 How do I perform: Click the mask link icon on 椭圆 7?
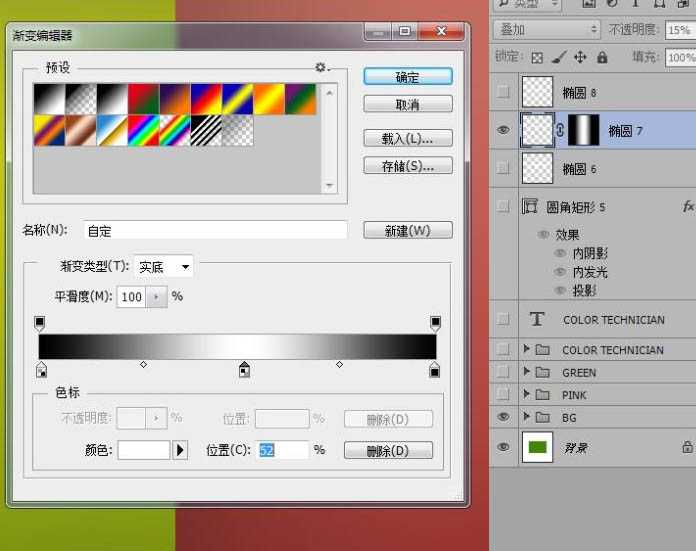pos(560,130)
